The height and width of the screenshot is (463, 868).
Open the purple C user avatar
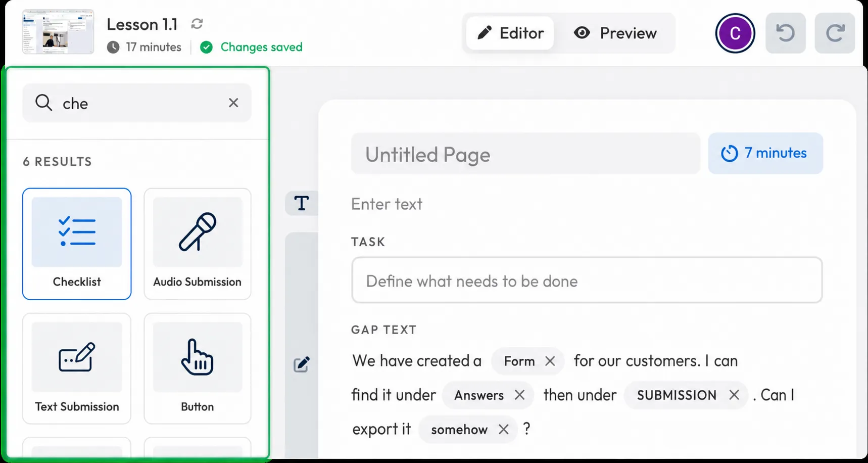(735, 33)
